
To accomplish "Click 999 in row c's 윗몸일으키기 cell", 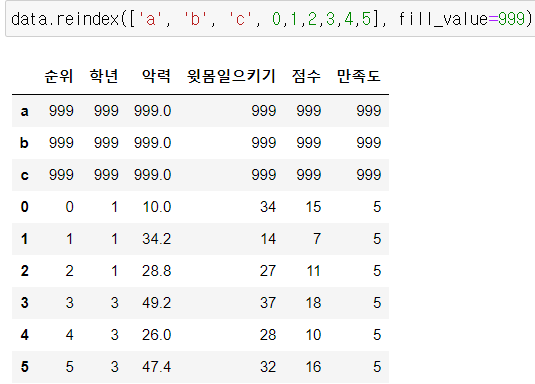I will coord(264,175).
